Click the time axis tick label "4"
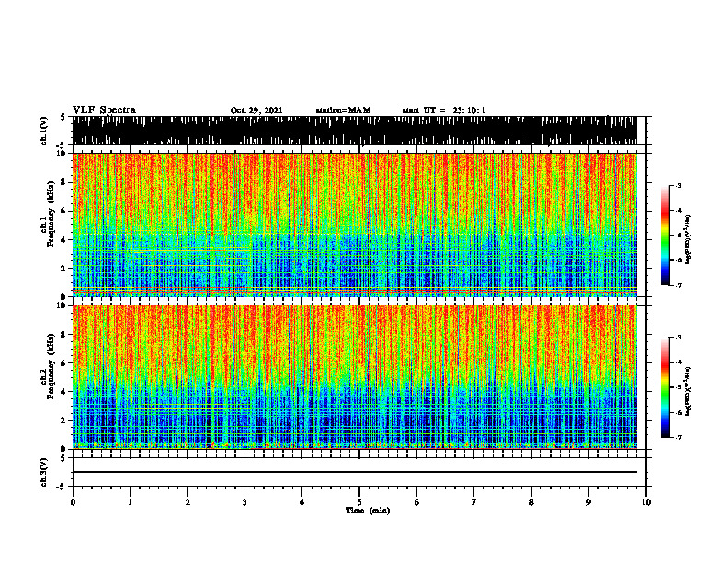Image resolution: width=728 pixels, height=563 pixels. (302, 502)
